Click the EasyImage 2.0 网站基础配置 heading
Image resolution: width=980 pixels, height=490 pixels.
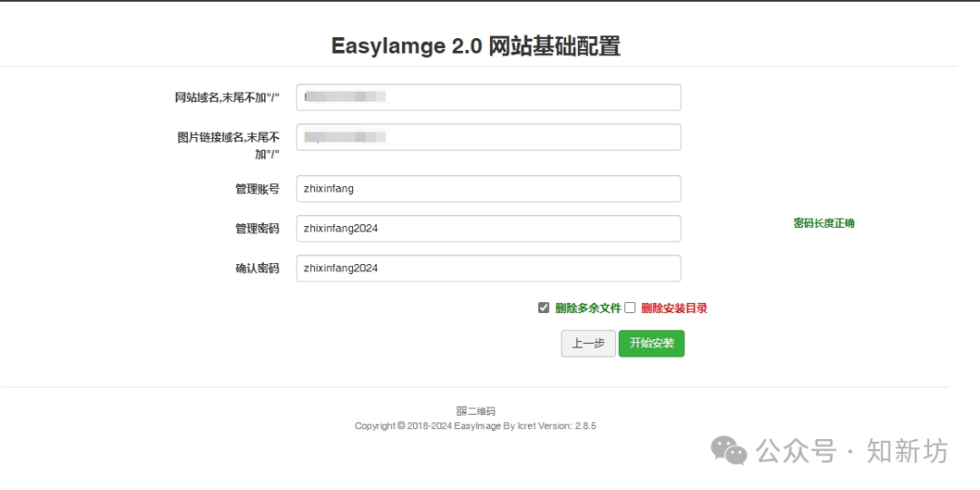pos(475,46)
